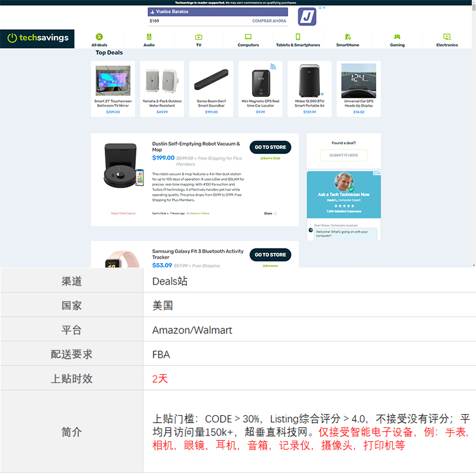This screenshot has height=473, width=476.
Task: Click the Hanna in Home author link
Action: tap(197, 214)
